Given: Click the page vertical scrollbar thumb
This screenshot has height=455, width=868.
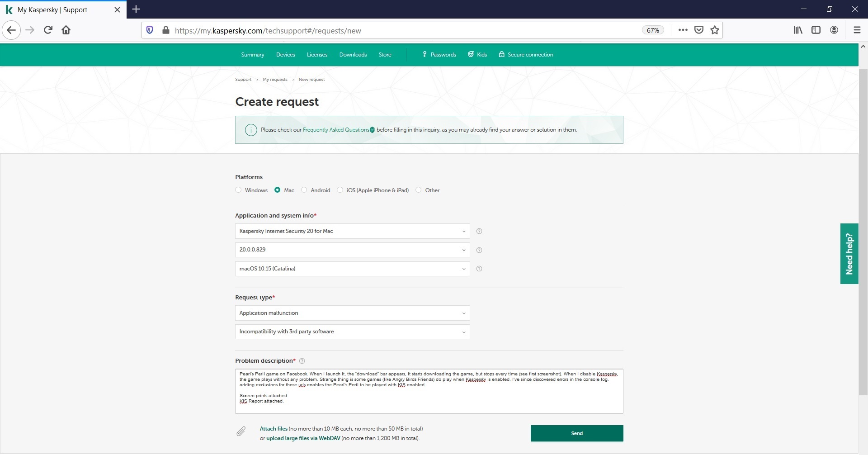Looking at the screenshot, I should click(863, 232).
